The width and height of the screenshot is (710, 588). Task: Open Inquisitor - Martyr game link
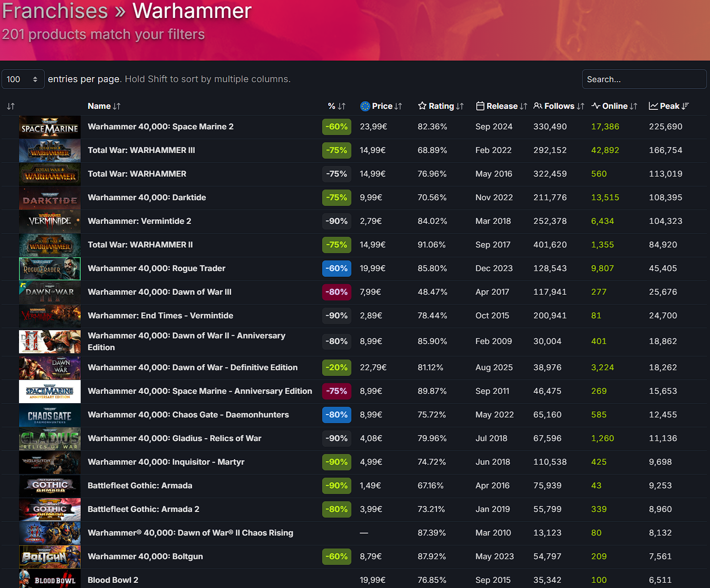pos(166,462)
